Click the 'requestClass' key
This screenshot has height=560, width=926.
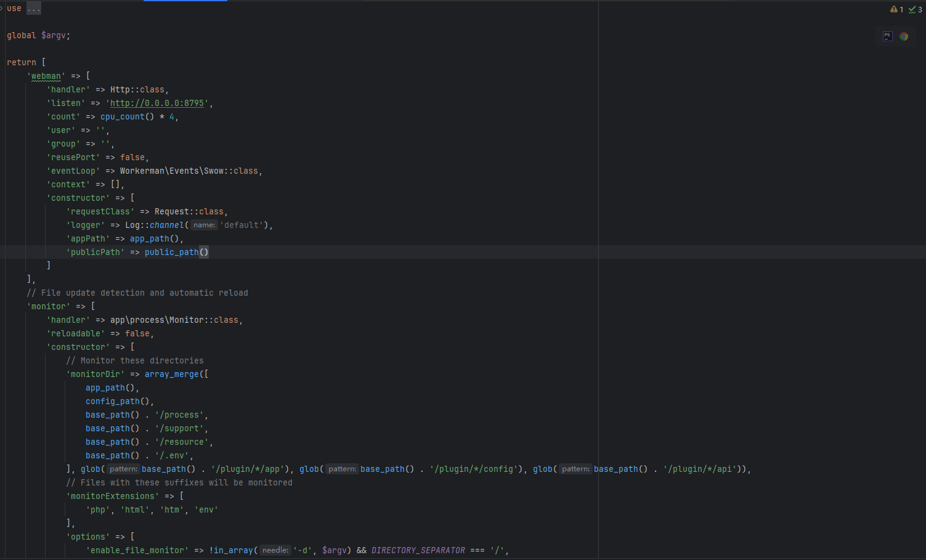click(100, 211)
